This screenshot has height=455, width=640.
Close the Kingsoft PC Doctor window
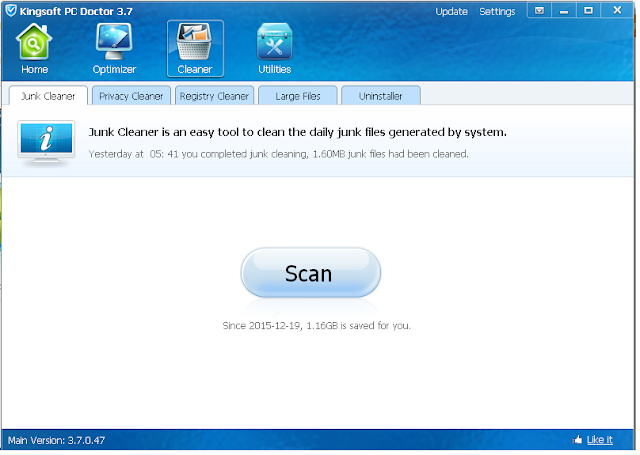(617, 11)
